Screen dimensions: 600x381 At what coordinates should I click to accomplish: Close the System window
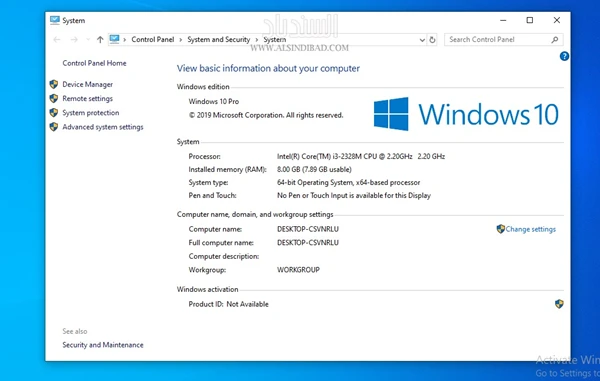pos(557,20)
